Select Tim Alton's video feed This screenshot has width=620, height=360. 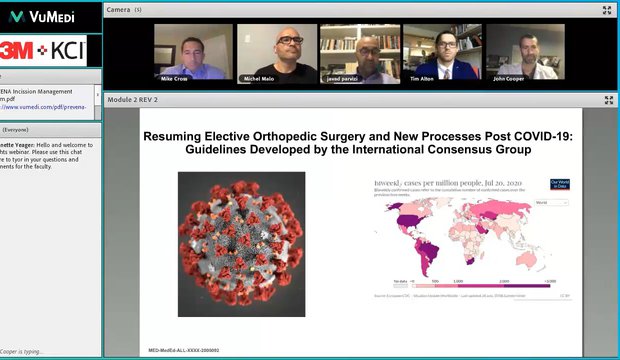442,53
